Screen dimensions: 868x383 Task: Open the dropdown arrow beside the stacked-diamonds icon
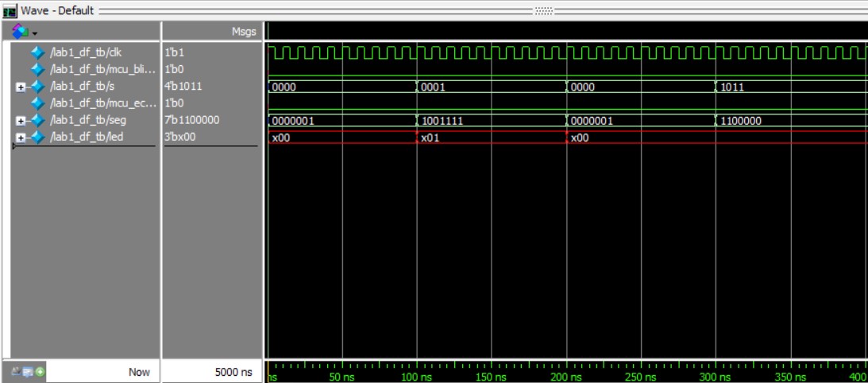point(34,34)
